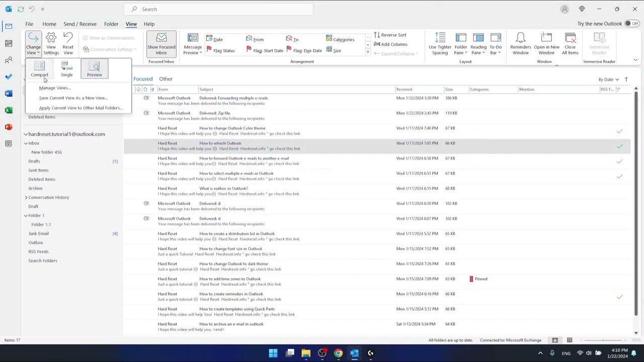This screenshot has width=644, height=362.
Task: Collapse the Inbox folder tree
Action: coord(26,143)
